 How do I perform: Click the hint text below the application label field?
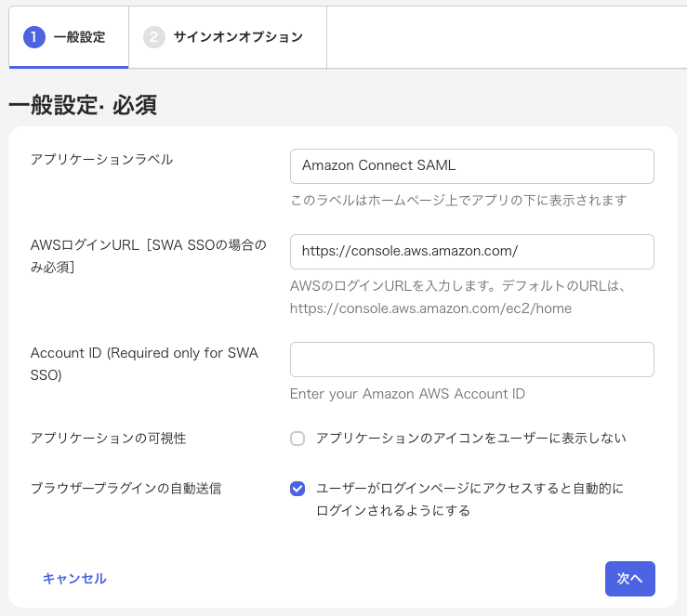click(x=457, y=200)
